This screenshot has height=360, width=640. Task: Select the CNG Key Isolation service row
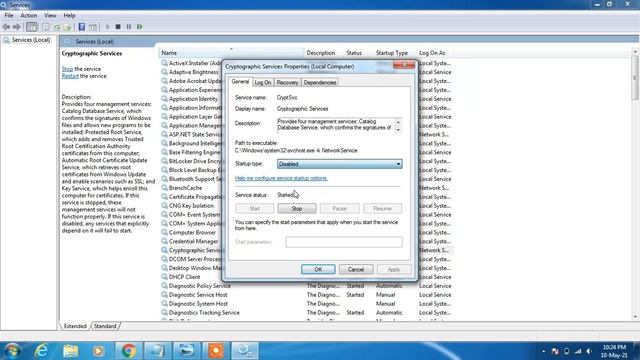coord(191,206)
